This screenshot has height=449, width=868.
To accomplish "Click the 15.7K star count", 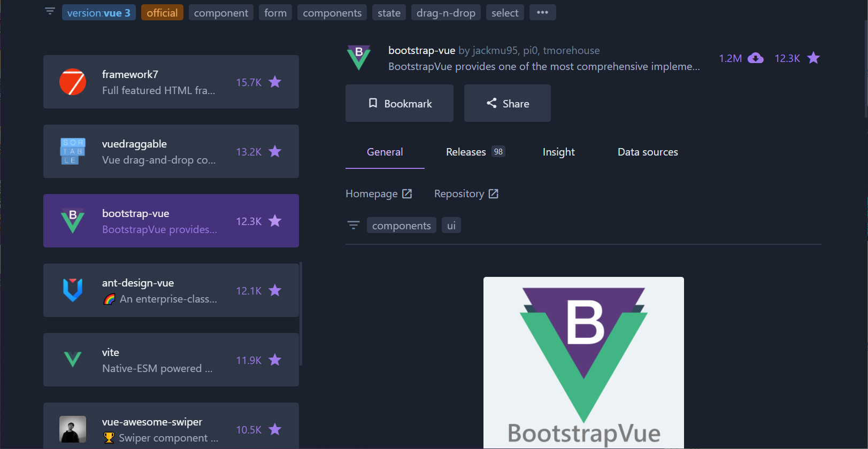I will [249, 82].
